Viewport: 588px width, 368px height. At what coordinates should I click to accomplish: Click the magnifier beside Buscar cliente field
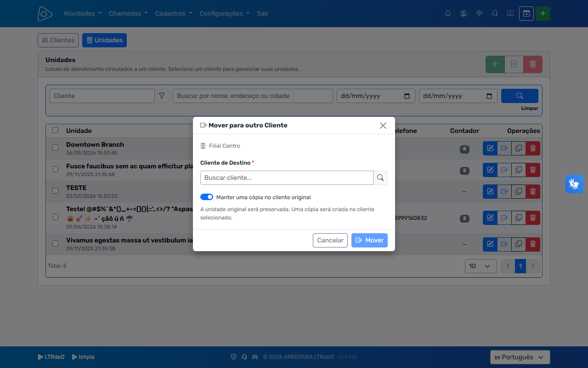click(x=380, y=178)
